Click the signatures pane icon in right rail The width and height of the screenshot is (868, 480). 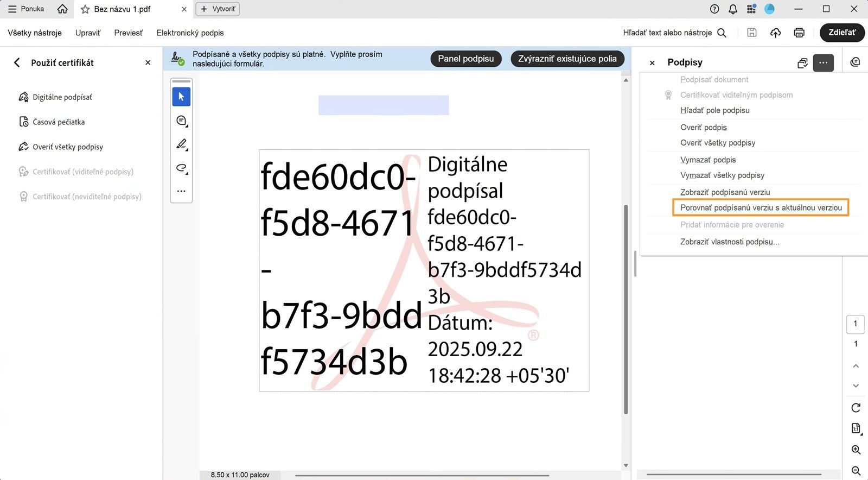point(856,62)
